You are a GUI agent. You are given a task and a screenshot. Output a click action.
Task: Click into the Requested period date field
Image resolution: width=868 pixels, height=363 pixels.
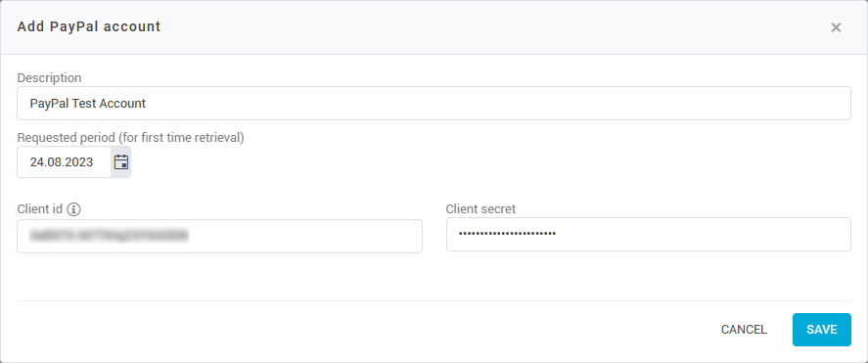click(x=65, y=162)
